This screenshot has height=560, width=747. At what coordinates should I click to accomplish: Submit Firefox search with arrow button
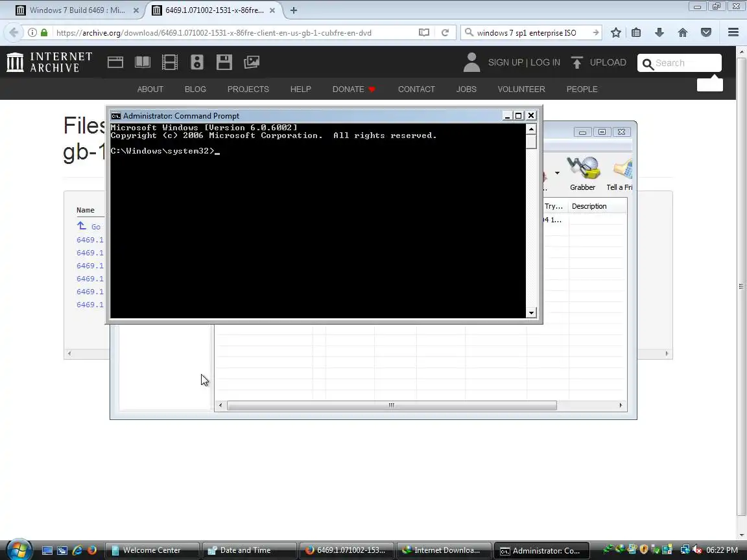[595, 32]
